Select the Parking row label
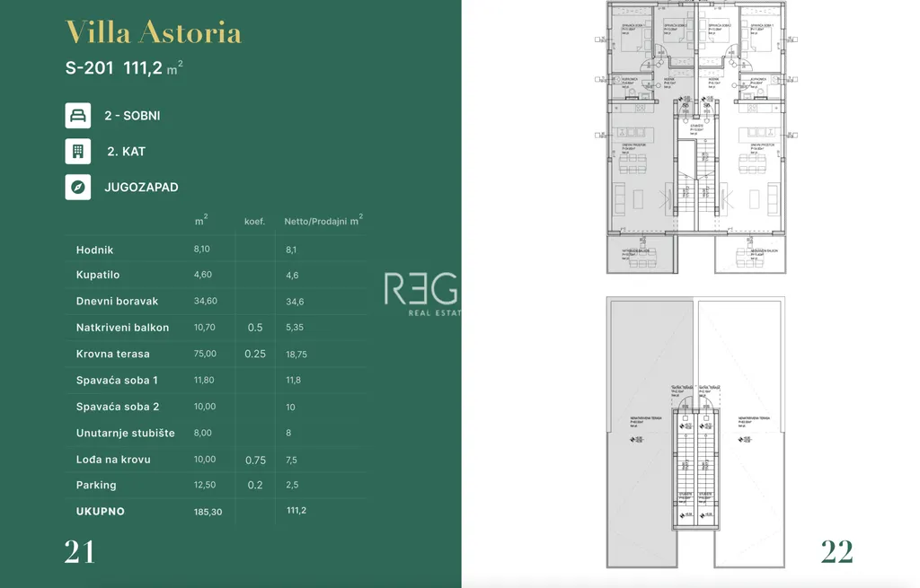The width and height of the screenshot is (920, 588). click(x=96, y=485)
